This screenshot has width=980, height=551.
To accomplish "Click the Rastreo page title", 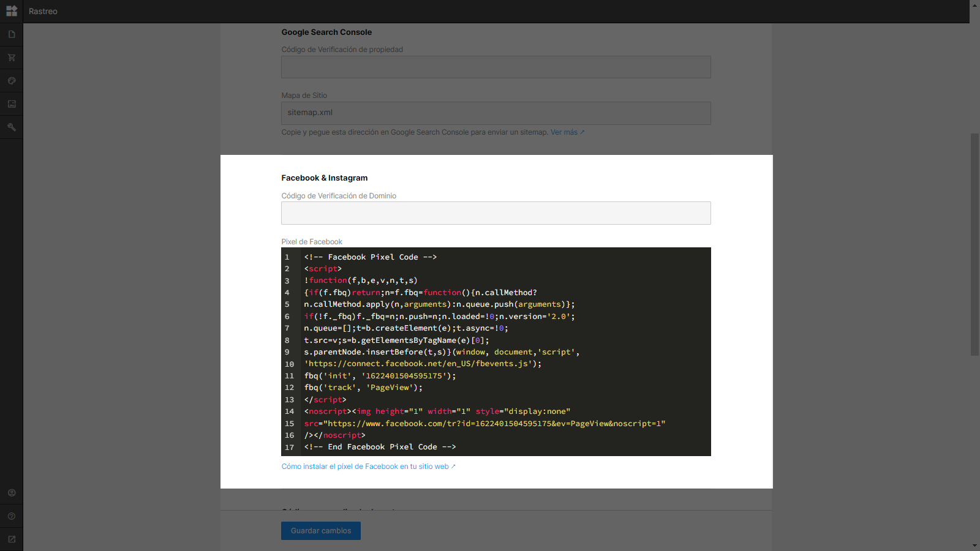I will 43,12.
